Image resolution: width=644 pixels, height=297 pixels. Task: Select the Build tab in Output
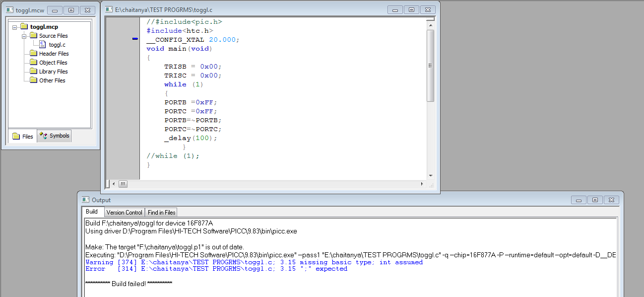coord(92,212)
